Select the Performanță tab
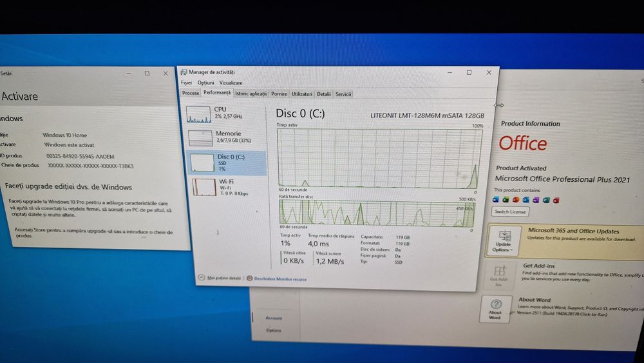Image resolution: width=644 pixels, height=363 pixels. [217, 93]
